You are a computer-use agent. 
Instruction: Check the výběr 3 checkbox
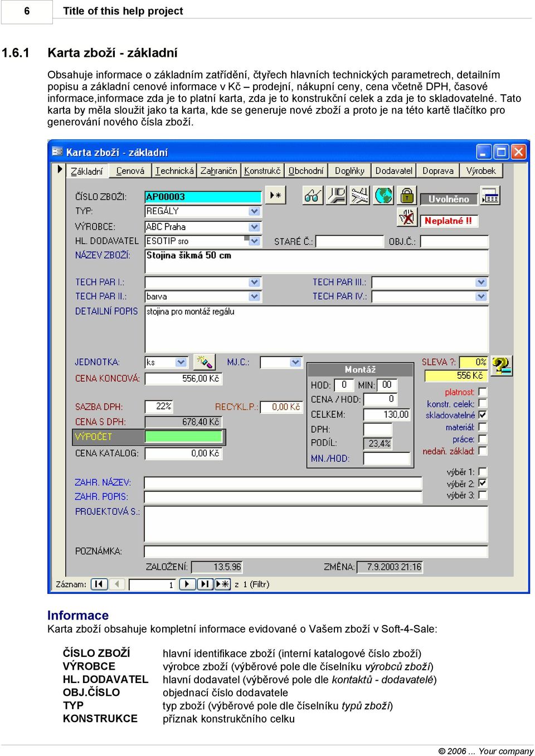[483, 495]
